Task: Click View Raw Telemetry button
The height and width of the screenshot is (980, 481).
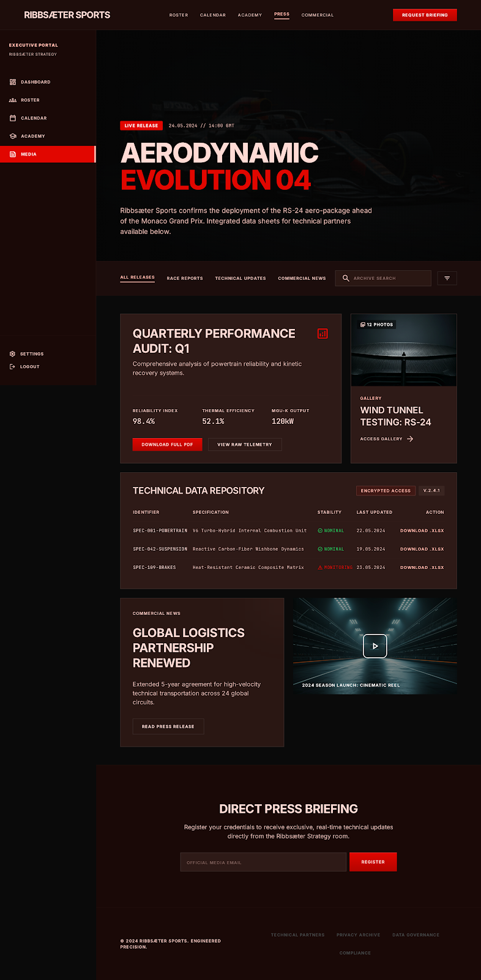Action: tap(245, 445)
